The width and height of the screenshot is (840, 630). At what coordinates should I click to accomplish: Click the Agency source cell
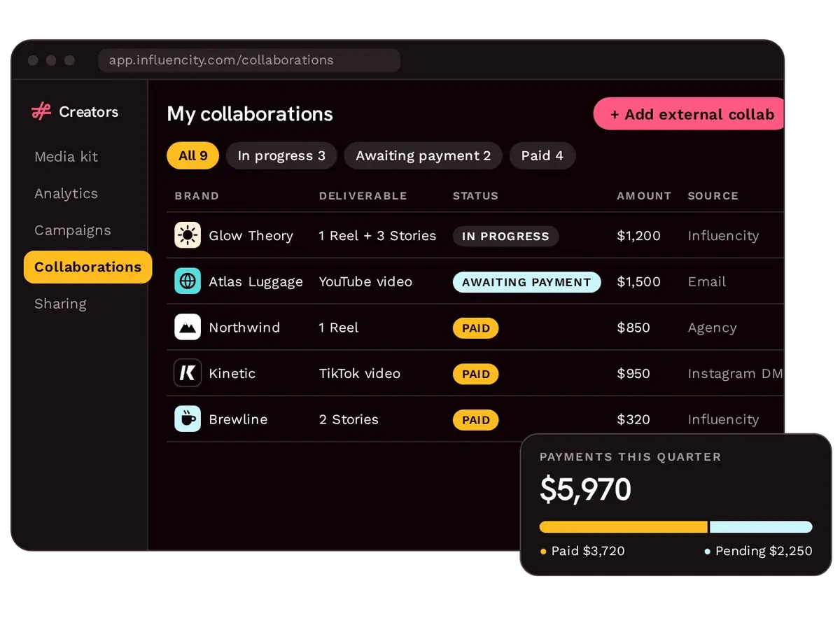(712, 328)
